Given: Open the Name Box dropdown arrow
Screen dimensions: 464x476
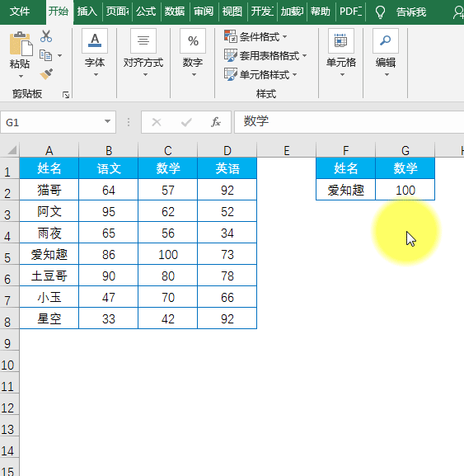Looking at the screenshot, I should point(107,121).
